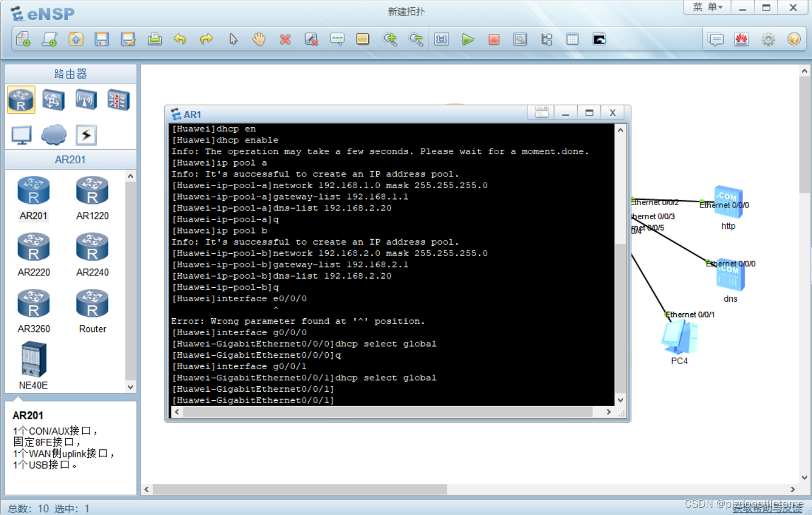Select the router device category
Viewport: 812px width, 515px height.
click(x=21, y=100)
